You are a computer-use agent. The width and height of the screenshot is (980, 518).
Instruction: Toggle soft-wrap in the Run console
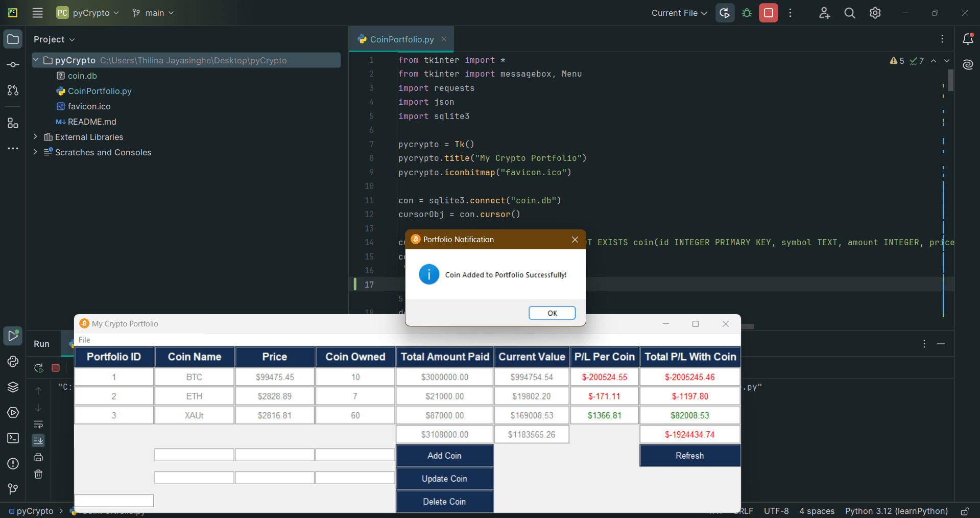pyautogui.click(x=38, y=424)
